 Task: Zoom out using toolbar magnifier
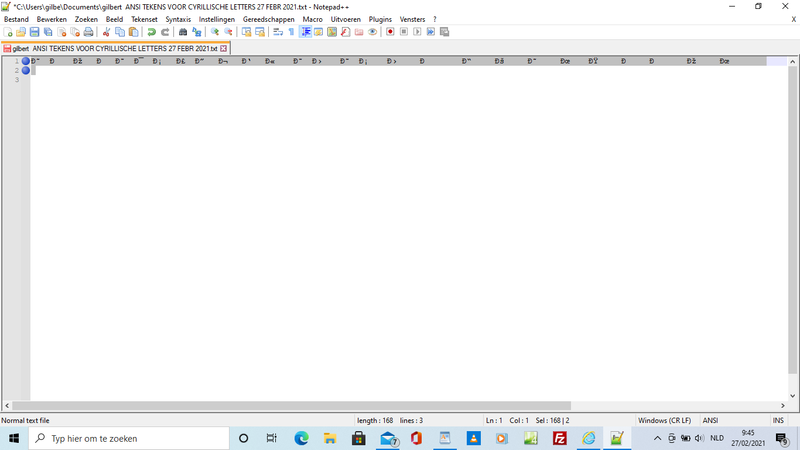pos(228,32)
